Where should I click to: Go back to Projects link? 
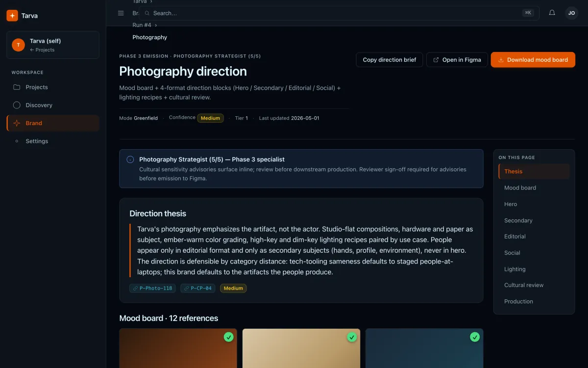click(x=42, y=50)
